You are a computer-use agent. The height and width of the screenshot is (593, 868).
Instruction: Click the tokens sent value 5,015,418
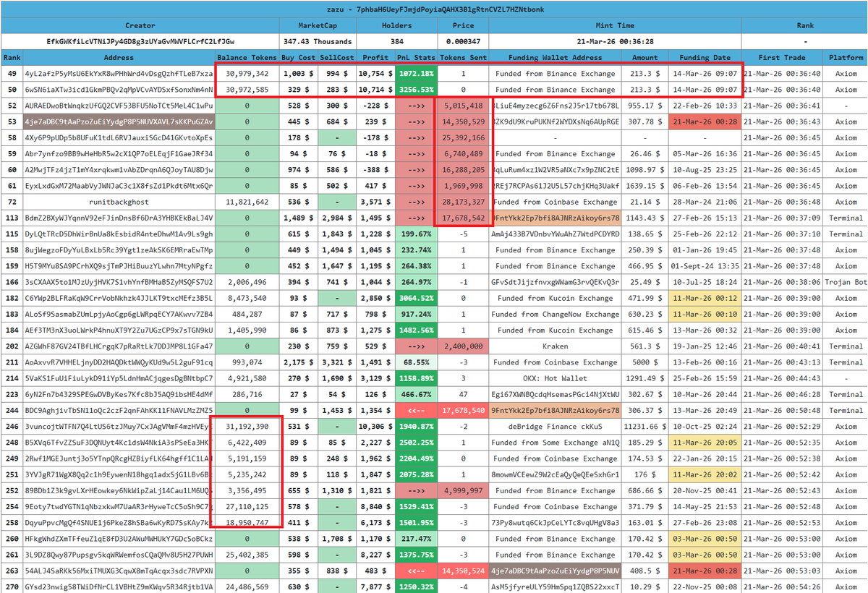[x=463, y=106]
